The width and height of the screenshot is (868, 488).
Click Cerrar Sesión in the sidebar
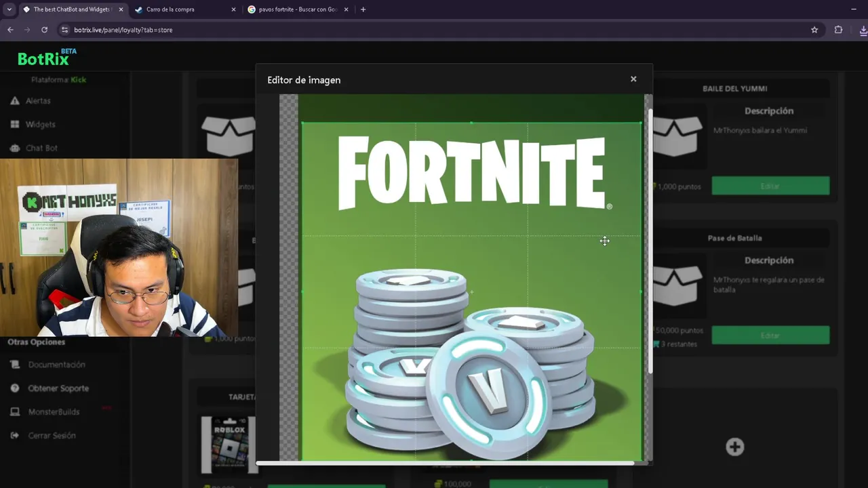pyautogui.click(x=52, y=435)
